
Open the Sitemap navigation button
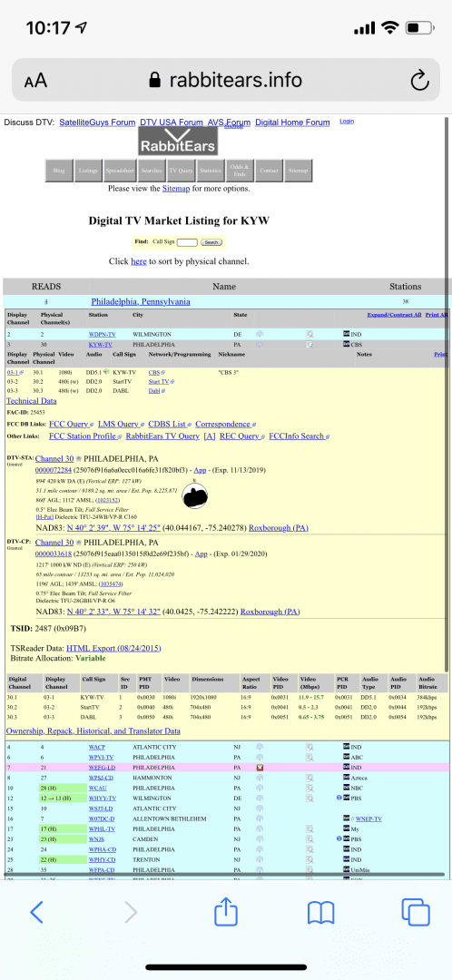[x=299, y=171]
